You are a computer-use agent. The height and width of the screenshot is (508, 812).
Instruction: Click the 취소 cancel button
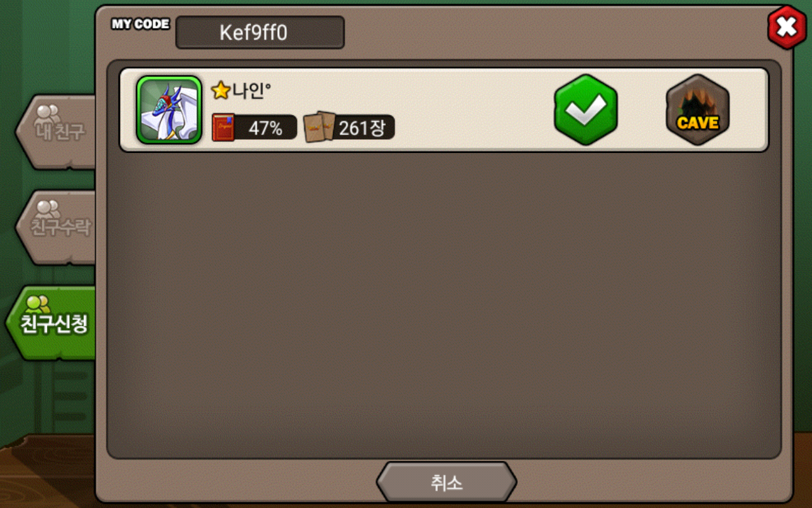point(447,483)
